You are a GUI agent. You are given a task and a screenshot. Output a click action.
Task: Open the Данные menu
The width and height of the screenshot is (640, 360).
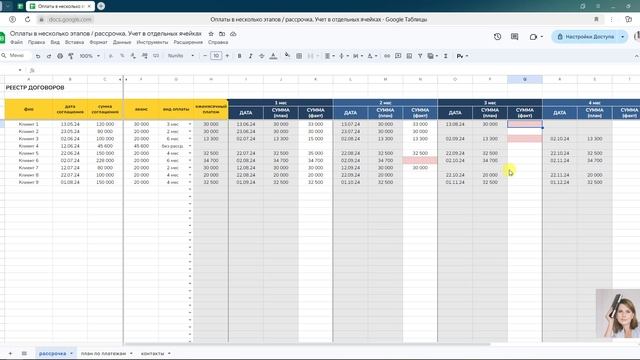pos(122,42)
